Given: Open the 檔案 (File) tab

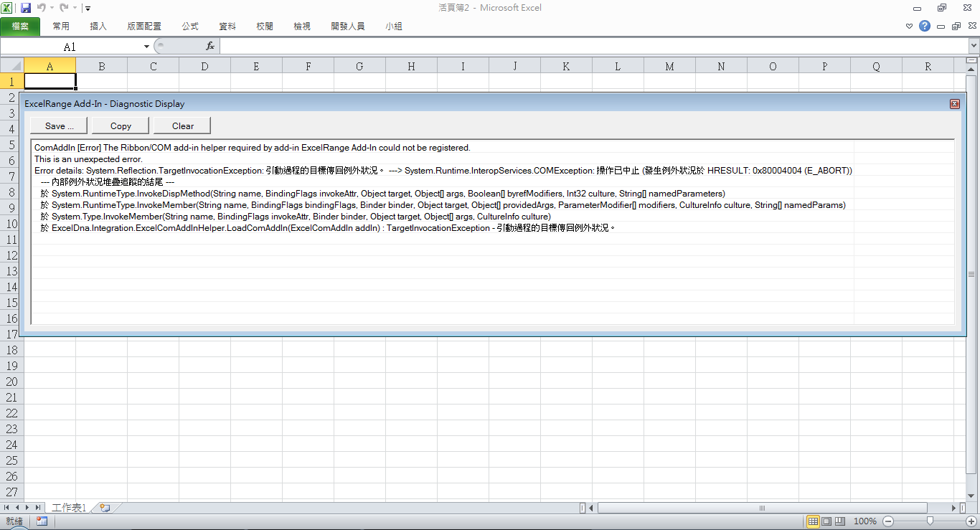Looking at the screenshot, I should coord(20,27).
